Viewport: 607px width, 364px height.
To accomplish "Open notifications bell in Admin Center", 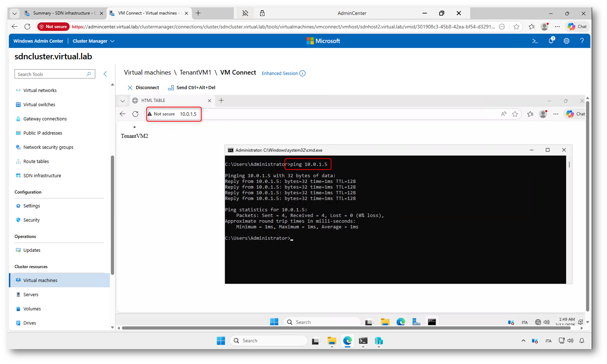I will coord(551,41).
